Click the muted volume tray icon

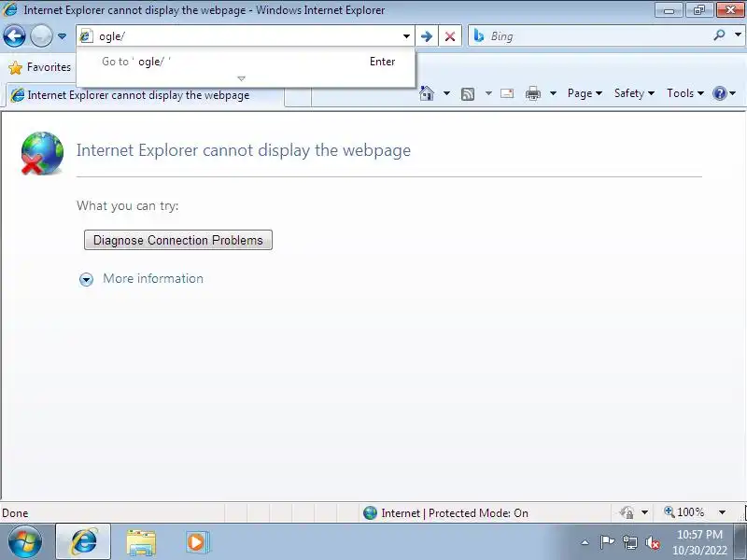(x=653, y=542)
